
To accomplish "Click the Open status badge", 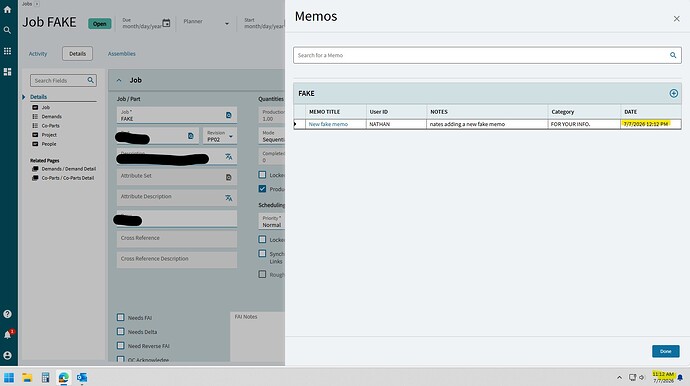I will (x=99, y=24).
